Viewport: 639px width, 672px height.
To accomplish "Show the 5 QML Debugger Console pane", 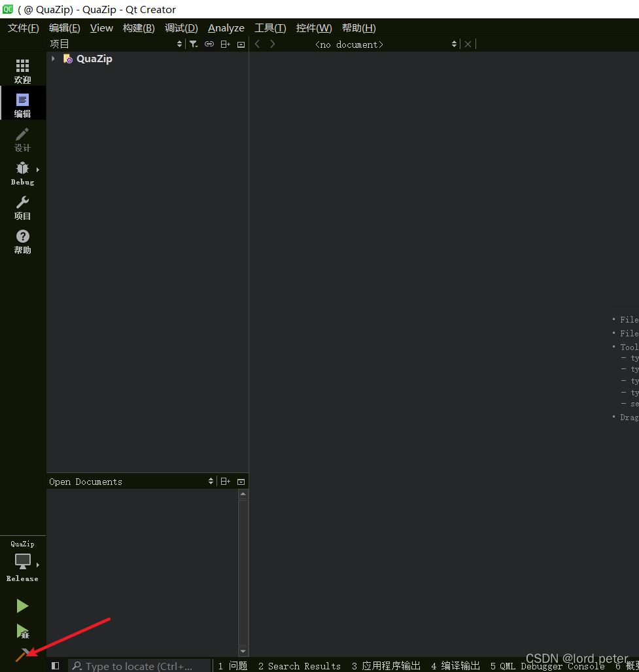I will [547, 665].
